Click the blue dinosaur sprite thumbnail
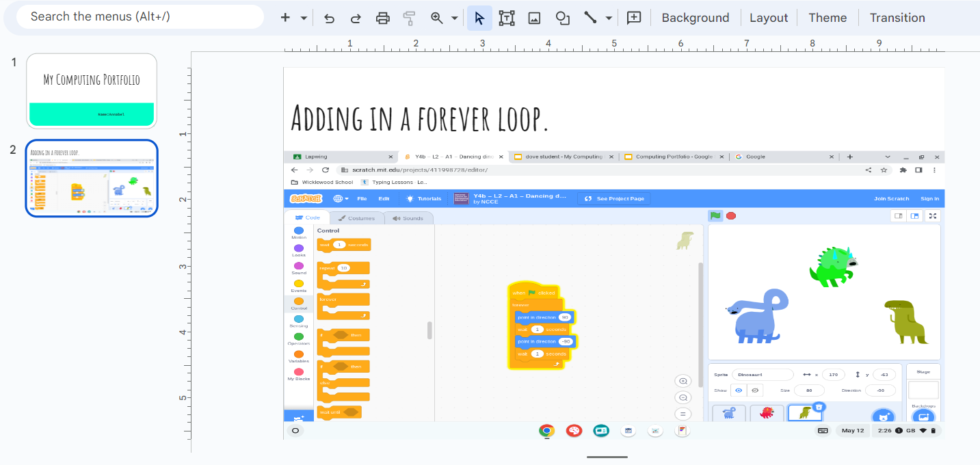980x465 pixels. click(x=729, y=412)
